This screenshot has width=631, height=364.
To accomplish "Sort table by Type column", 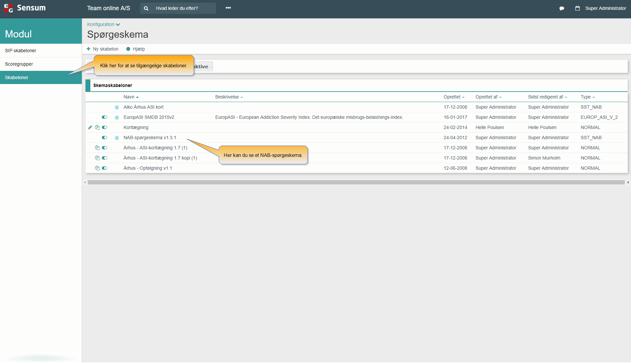I will [588, 97].
